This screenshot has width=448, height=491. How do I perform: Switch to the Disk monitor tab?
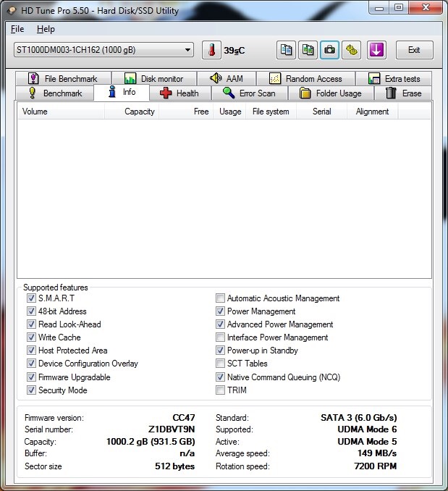154,78
